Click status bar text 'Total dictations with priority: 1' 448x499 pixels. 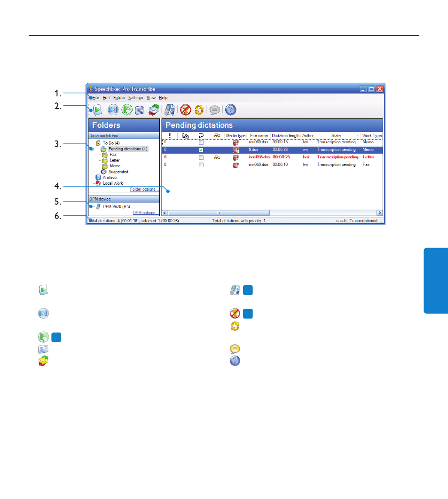238,221
